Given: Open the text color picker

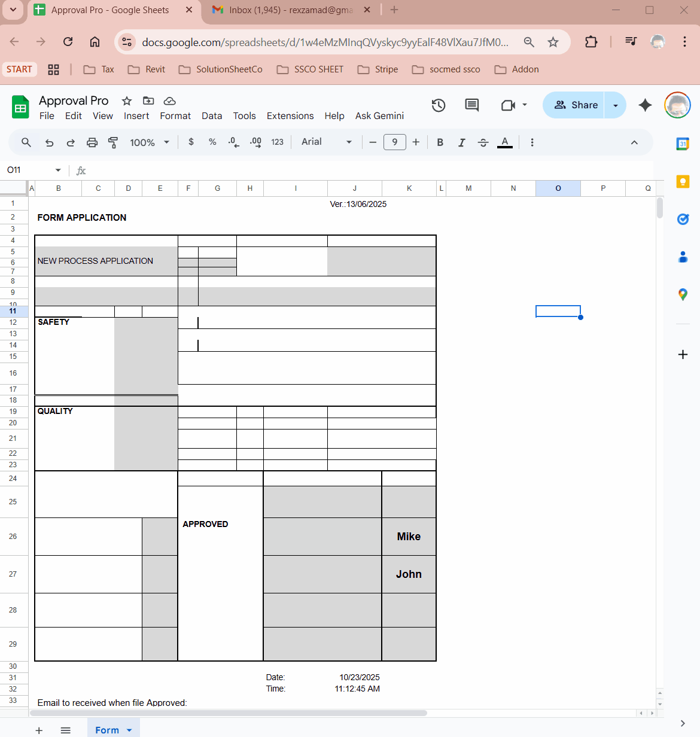Looking at the screenshot, I should pyautogui.click(x=505, y=142).
